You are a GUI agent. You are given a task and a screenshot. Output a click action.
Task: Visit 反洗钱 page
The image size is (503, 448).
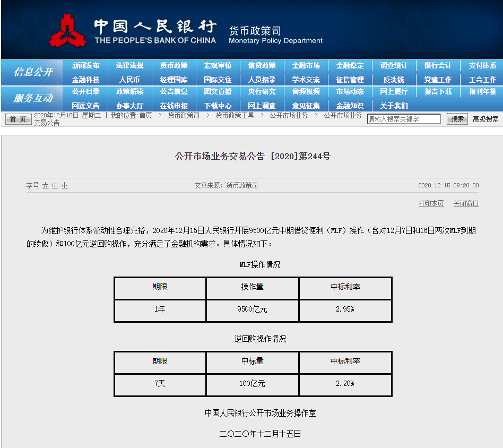394,80
